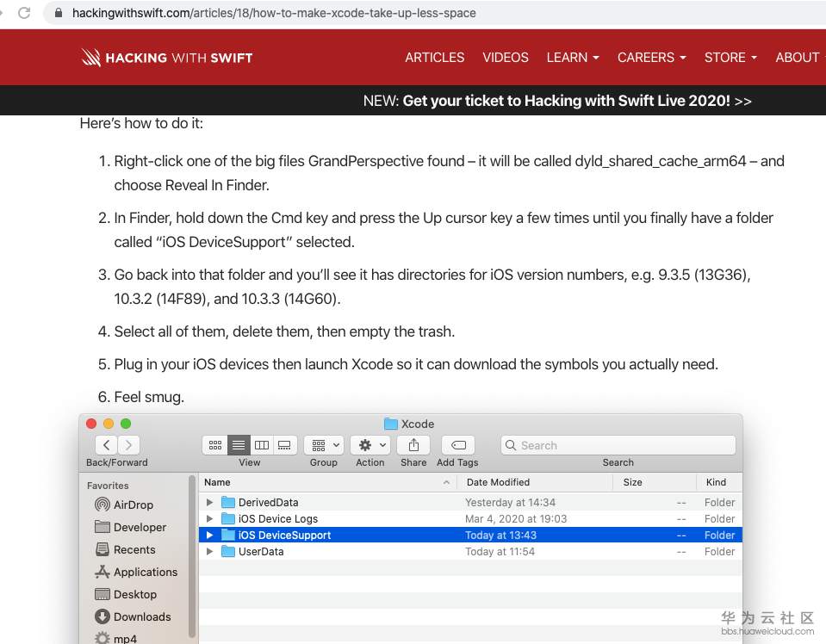
Task: Click the 'Today at 13:43' date cell
Action: (x=500, y=535)
